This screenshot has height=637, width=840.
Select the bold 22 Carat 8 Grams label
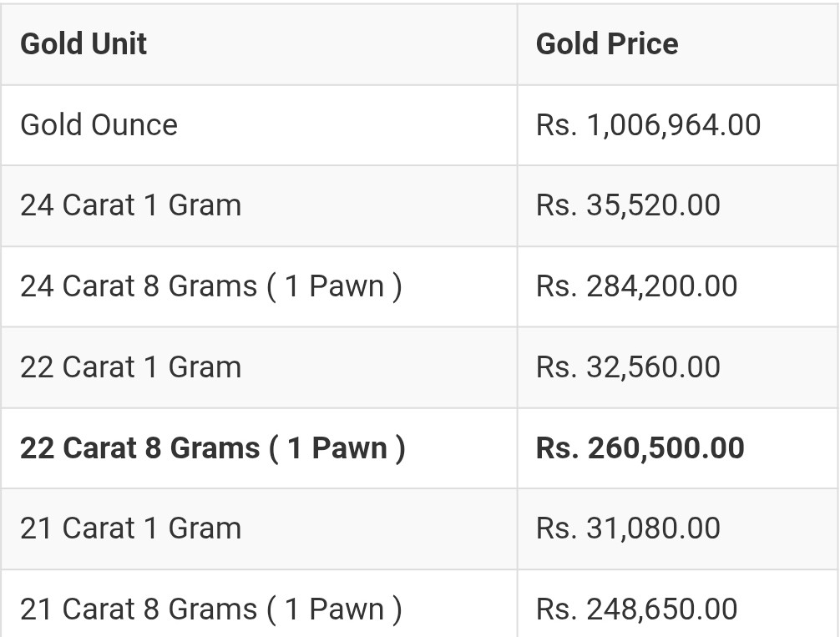(x=213, y=447)
